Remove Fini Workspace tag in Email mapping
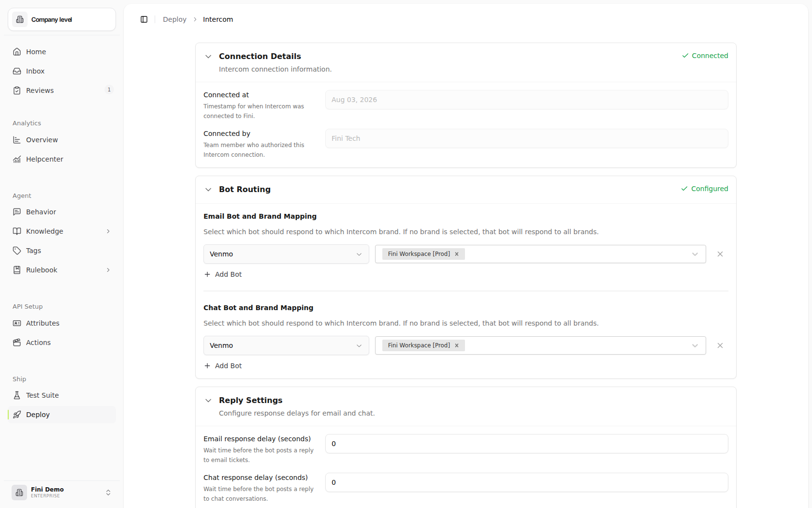This screenshot has height=508, width=812. pos(456,254)
